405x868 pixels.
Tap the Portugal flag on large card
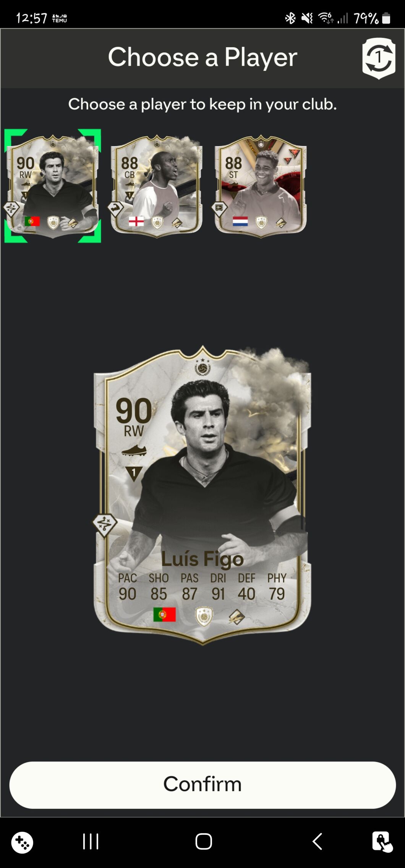tap(164, 614)
